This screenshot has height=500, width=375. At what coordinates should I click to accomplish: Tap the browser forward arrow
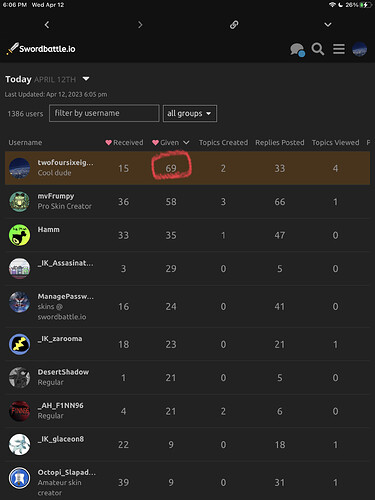(140, 25)
